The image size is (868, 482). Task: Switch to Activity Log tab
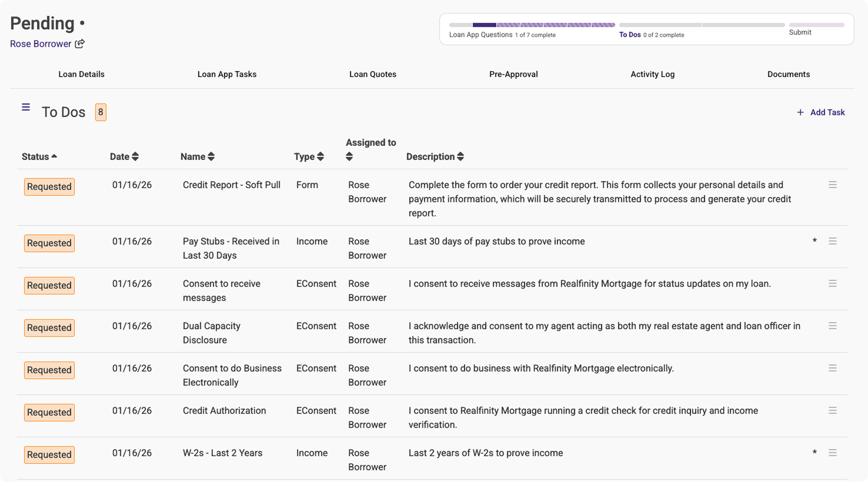click(652, 74)
